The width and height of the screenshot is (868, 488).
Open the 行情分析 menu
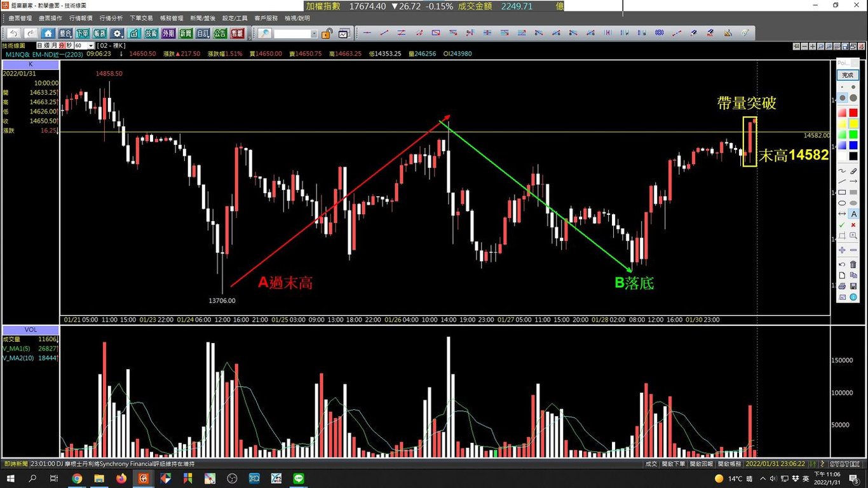tap(111, 18)
